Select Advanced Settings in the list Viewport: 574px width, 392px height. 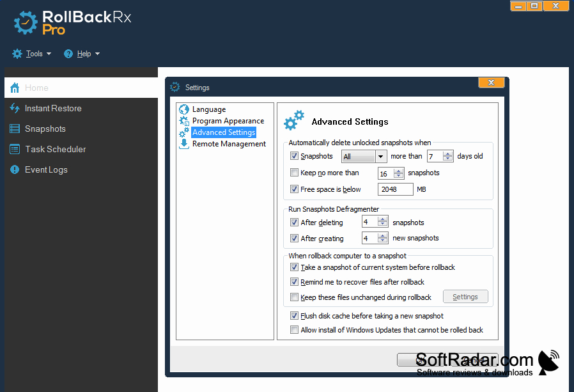224,132
